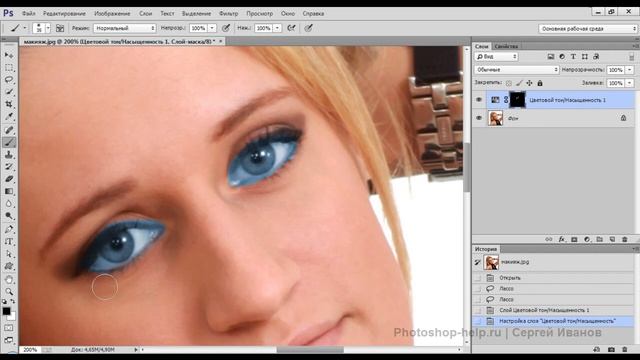640x360 pixels.
Task: Delete layer with Layers trash icon
Action: click(x=624, y=240)
